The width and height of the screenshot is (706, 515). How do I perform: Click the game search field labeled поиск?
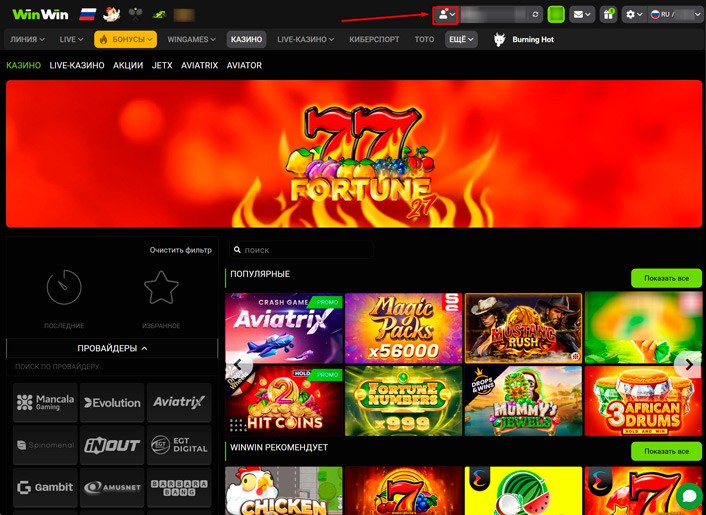click(x=301, y=250)
